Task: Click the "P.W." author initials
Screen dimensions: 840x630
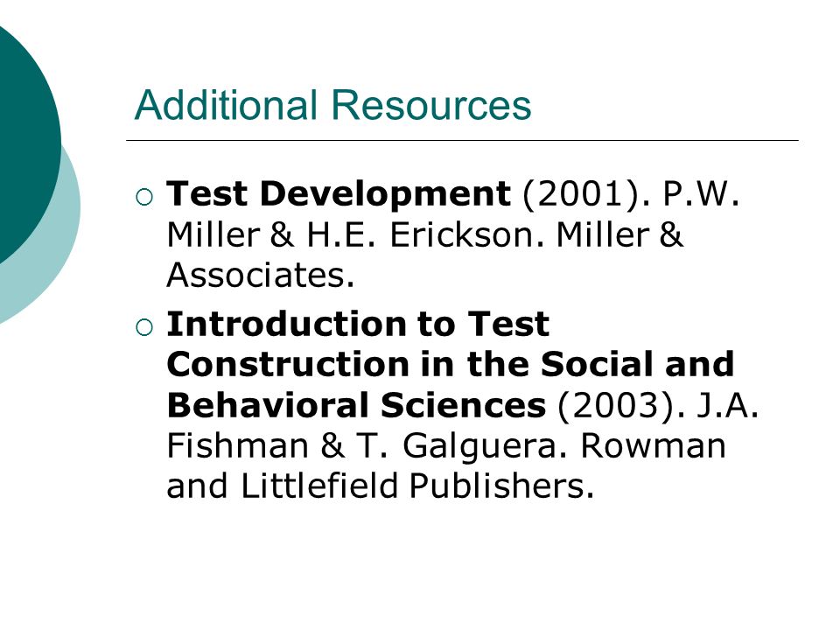Action: coord(701,193)
